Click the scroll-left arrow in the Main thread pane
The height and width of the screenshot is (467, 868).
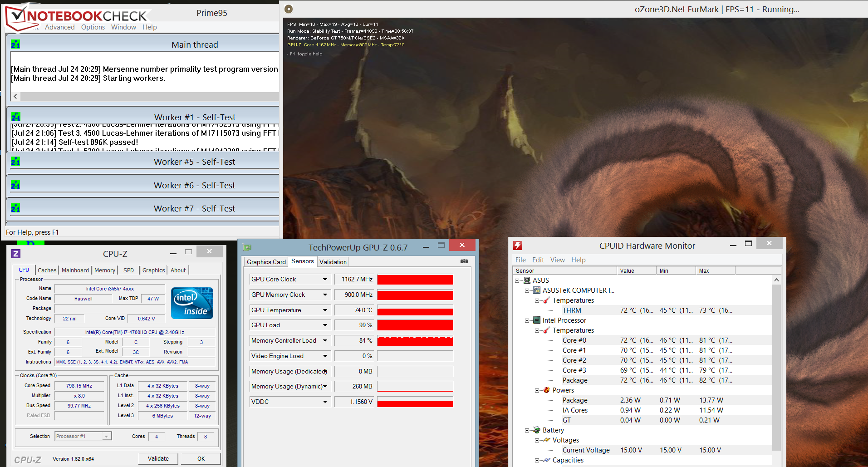point(15,96)
